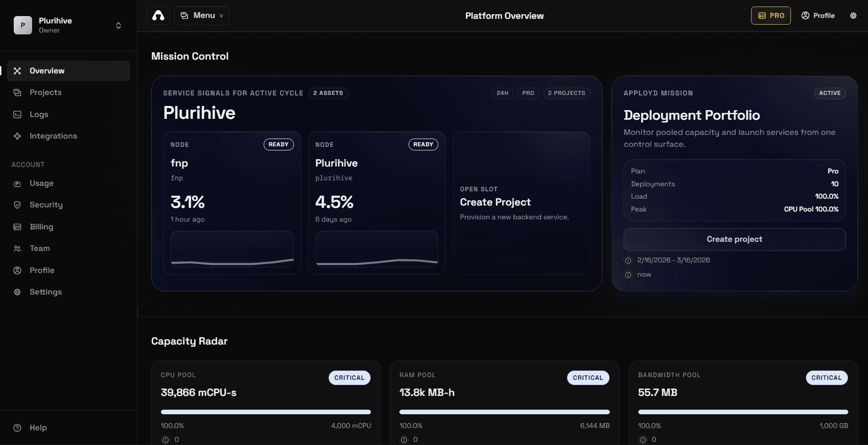This screenshot has width=868, height=445.
Task: Click the Plurihive home logo icon
Action: pos(158,15)
